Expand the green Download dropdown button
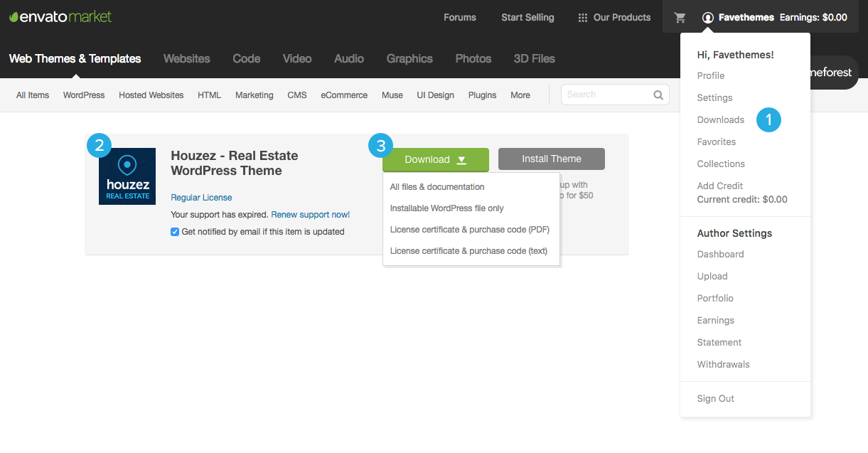 pyautogui.click(x=436, y=160)
